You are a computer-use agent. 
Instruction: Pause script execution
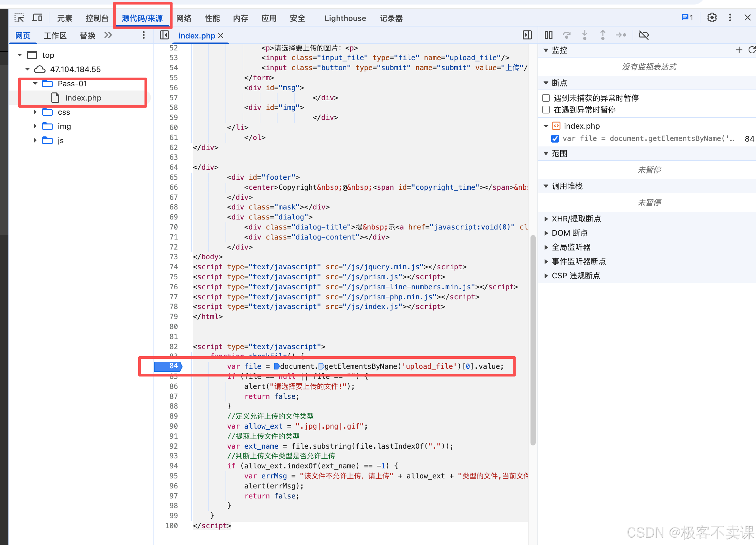pyautogui.click(x=548, y=35)
